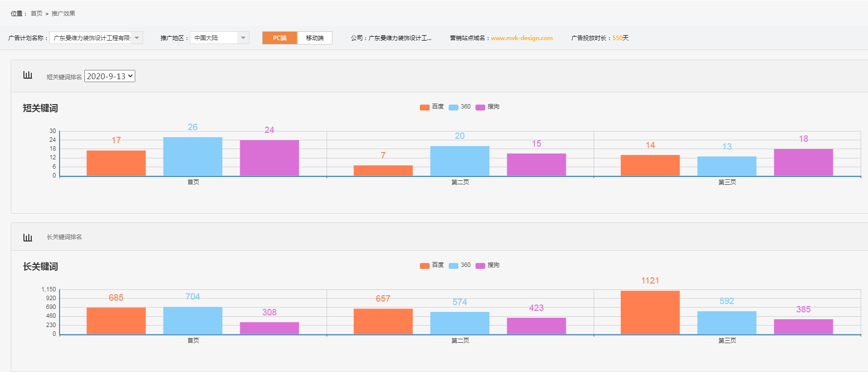Select the orange bar labeled 7 on 第二页
Screen dimensions: 868x372
pos(383,171)
